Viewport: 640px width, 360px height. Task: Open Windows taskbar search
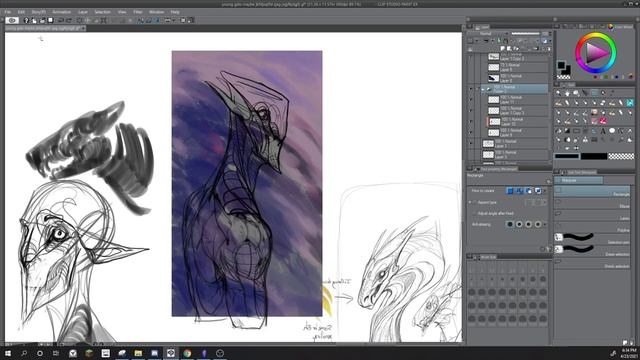click(24, 353)
